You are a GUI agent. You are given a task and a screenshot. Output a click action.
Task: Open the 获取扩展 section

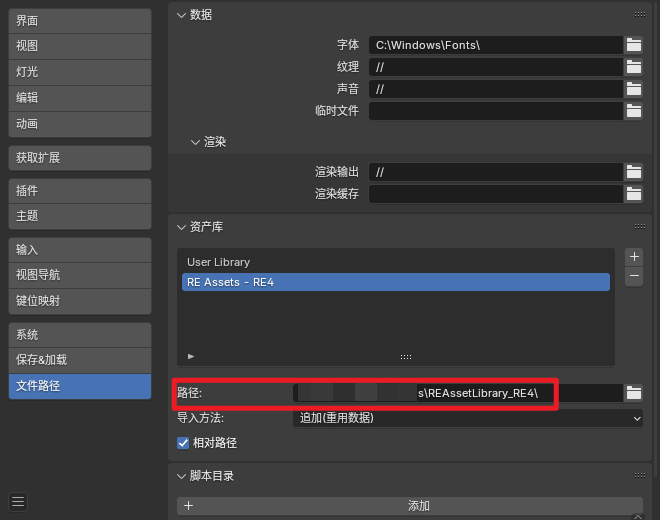click(80, 158)
